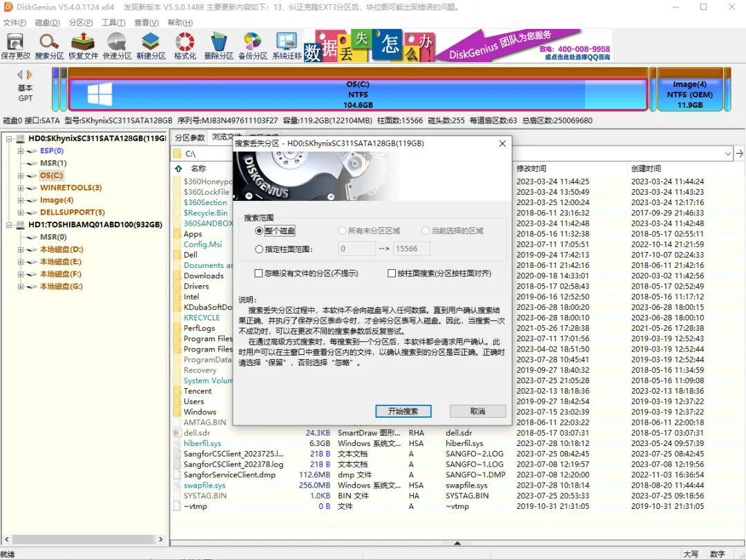This screenshot has width=746, height=560.
Task: Create New Partition (新建分区) icon
Action: point(151,46)
